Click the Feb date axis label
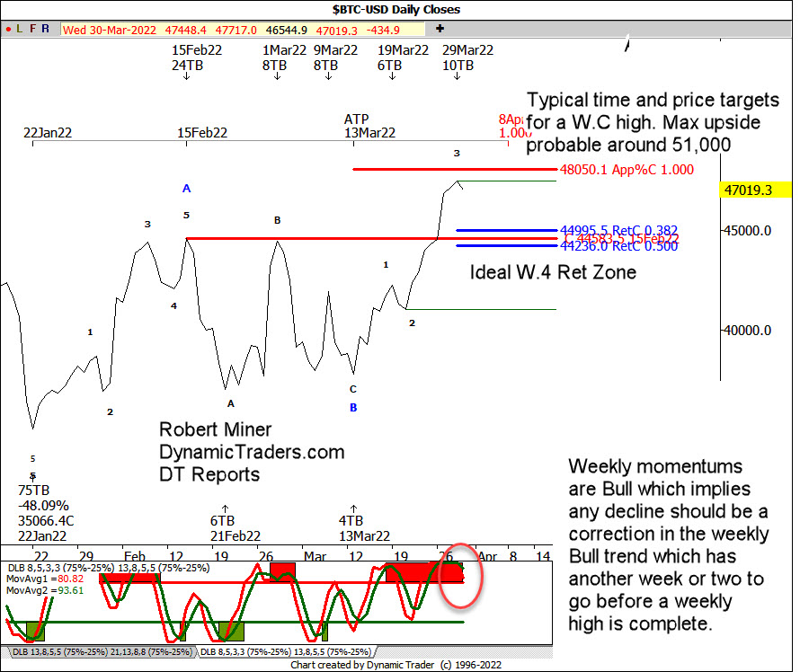The width and height of the screenshot is (800, 672). click(x=135, y=556)
